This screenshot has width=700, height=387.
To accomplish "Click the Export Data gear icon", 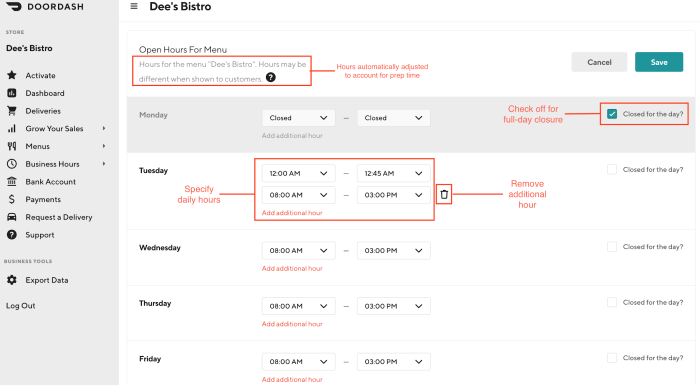I will point(12,280).
